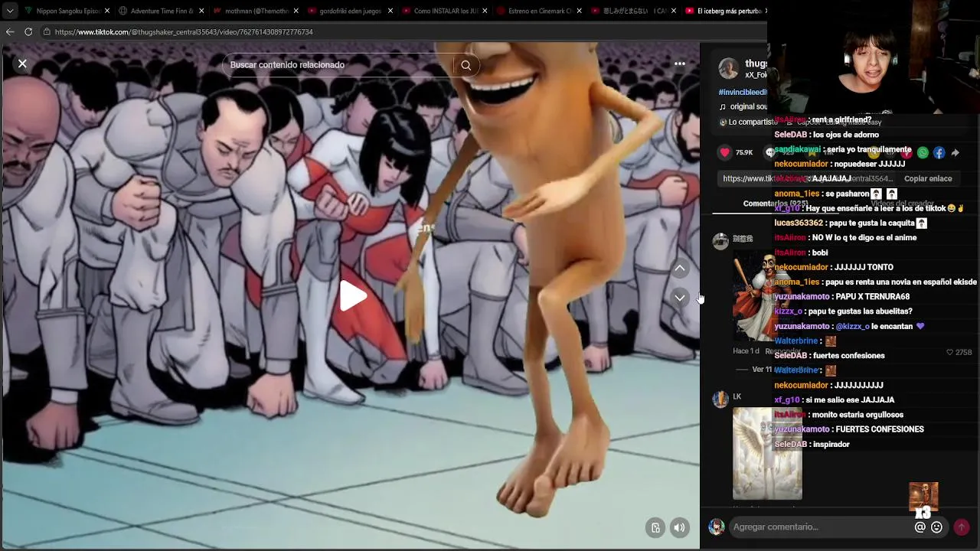Go to the next video with the down chevron
This screenshot has height=551, width=980.
pos(679,297)
